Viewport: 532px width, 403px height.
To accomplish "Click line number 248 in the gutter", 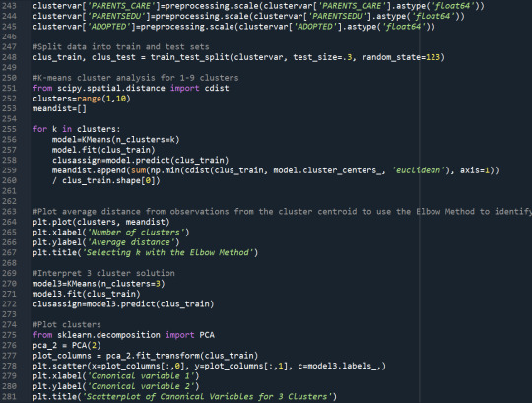I will pos(9,57).
